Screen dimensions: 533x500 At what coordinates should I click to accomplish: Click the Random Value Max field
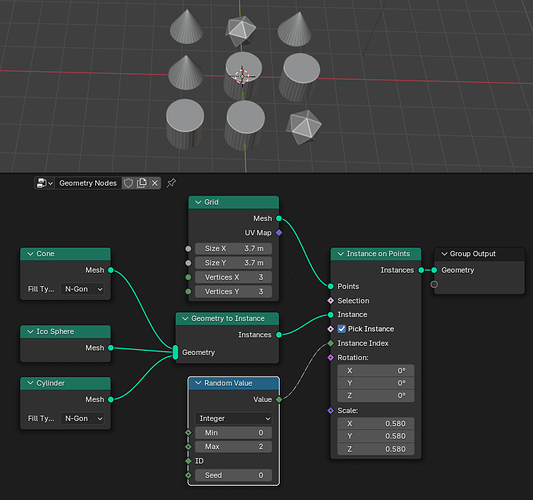234,447
